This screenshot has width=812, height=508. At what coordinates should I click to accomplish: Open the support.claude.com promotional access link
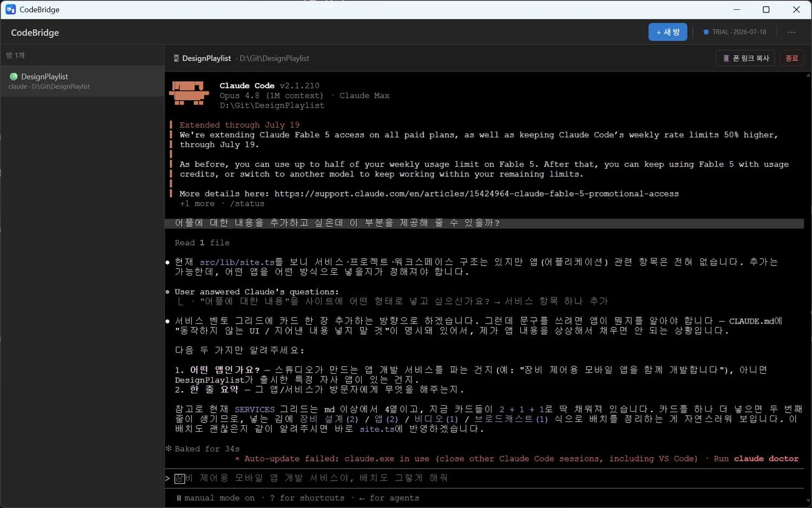(476, 194)
